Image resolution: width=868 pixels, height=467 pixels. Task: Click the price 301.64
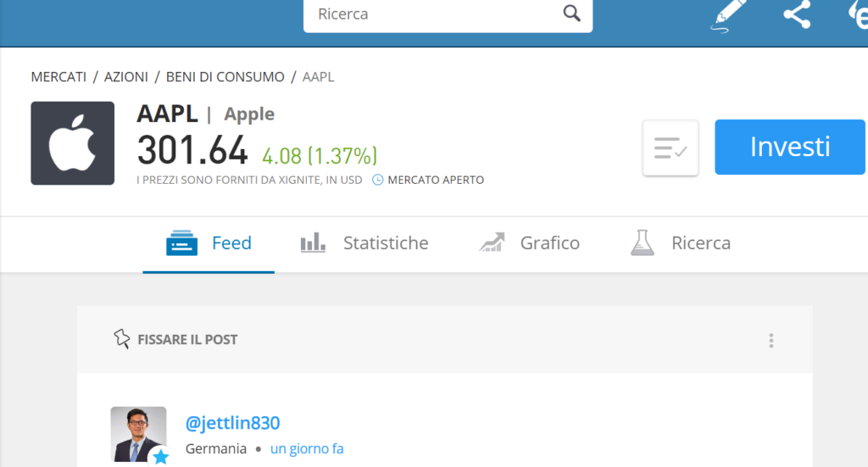point(192,151)
